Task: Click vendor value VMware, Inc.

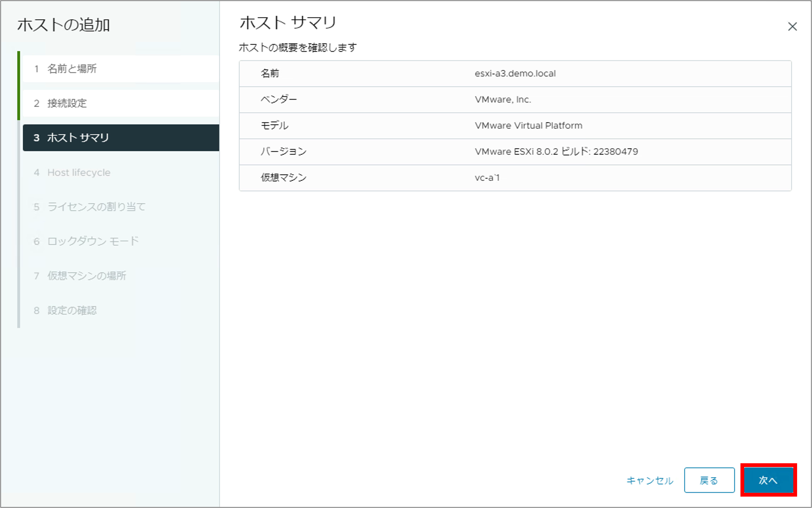Action: tap(502, 100)
